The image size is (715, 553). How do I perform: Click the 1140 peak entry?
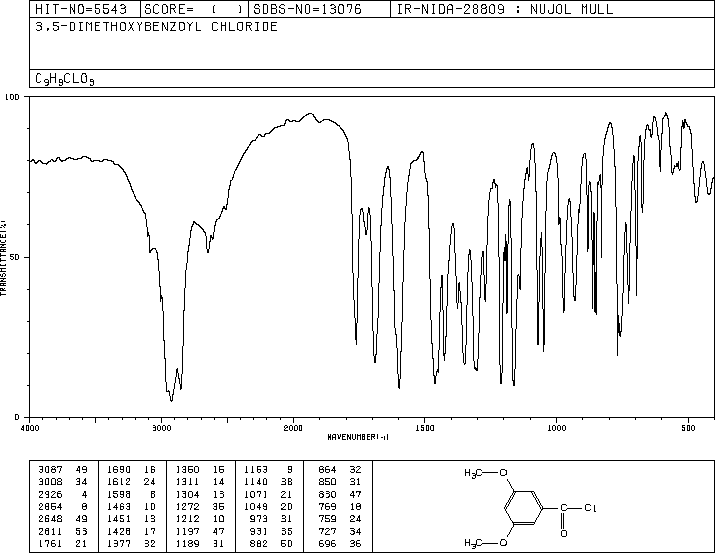pos(269,482)
